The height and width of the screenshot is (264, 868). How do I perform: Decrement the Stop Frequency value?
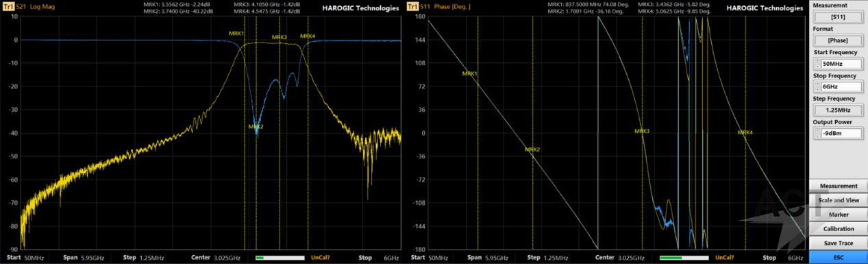click(817, 90)
